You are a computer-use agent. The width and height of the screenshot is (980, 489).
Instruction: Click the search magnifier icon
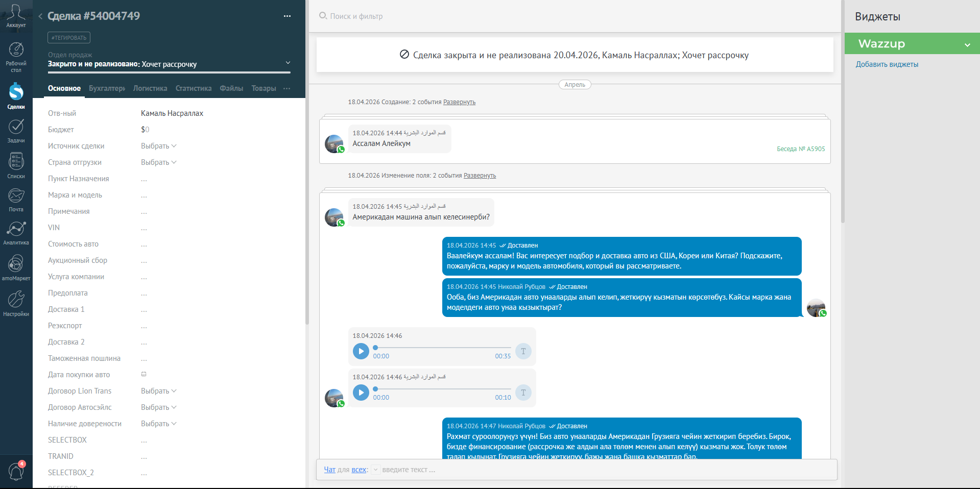tap(323, 16)
